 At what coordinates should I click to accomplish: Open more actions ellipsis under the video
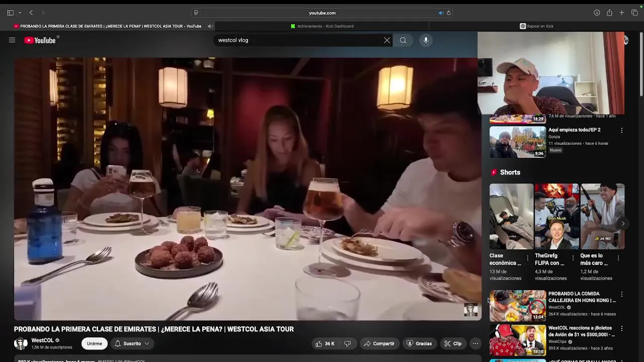tap(475, 343)
